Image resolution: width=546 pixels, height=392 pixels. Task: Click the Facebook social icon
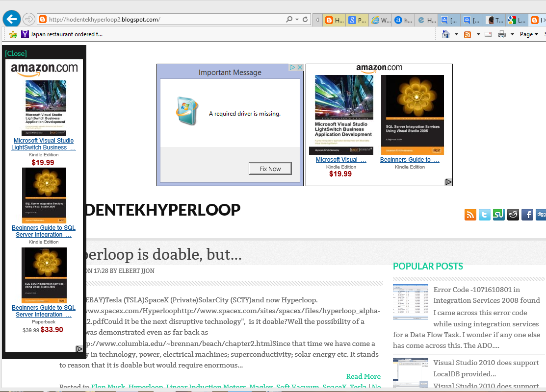[x=527, y=215]
